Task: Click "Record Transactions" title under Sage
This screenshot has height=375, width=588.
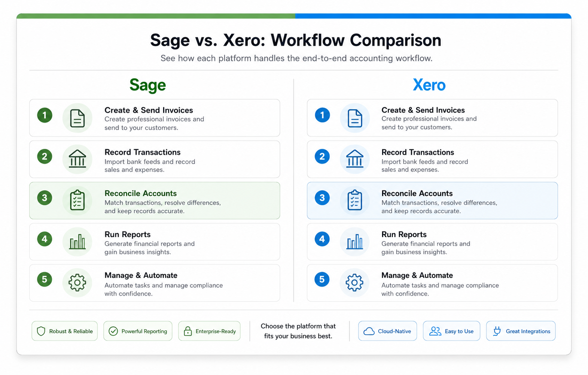Action: tap(143, 152)
